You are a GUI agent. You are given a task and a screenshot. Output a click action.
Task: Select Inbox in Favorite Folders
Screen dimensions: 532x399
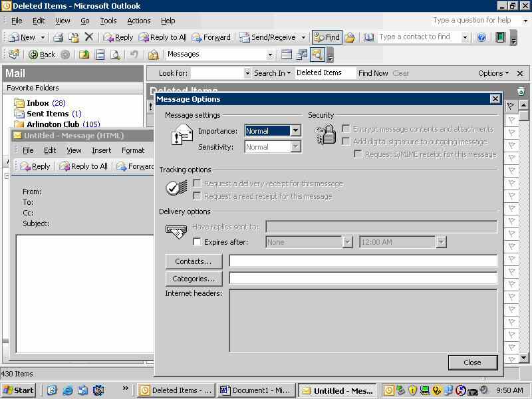[x=39, y=103]
